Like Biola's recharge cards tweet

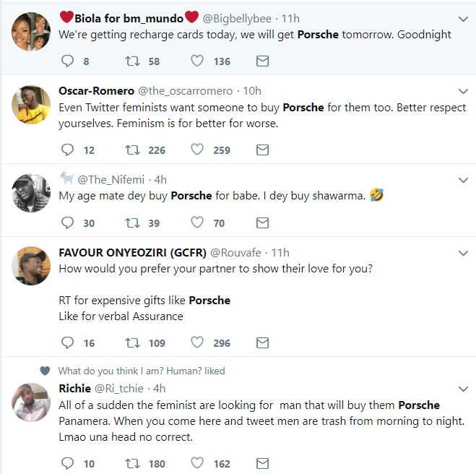click(x=197, y=61)
